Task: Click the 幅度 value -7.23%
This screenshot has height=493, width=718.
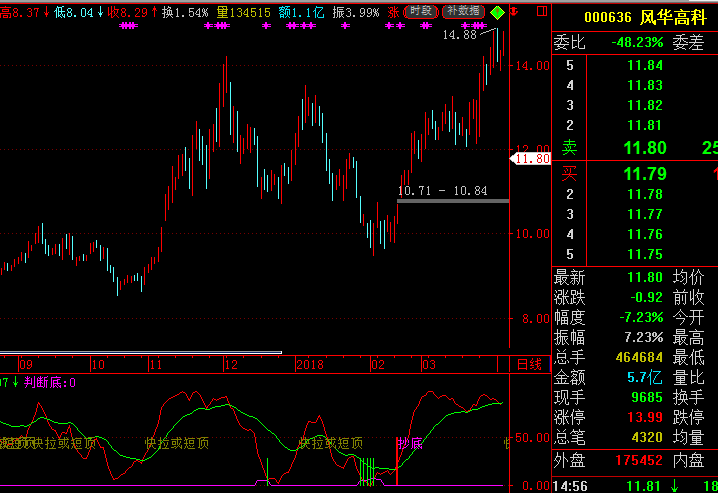Action: click(x=641, y=317)
